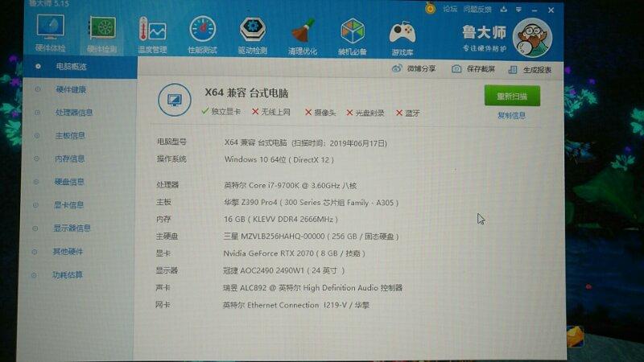Image resolution: width=644 pixels, height=362 pixels.
Task: Click the GeForce RTX 2070 graphics value
Action: point(294,253)
